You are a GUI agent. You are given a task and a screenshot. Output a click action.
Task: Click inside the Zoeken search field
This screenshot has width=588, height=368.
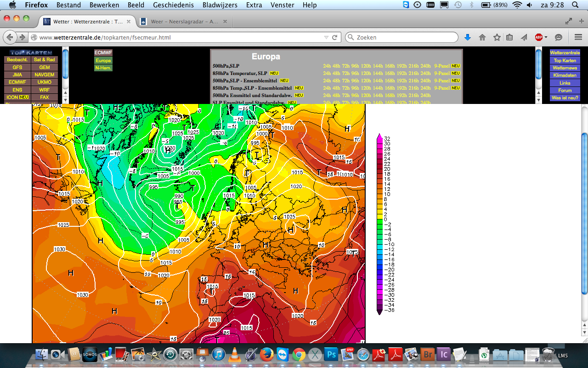point(401,37)
